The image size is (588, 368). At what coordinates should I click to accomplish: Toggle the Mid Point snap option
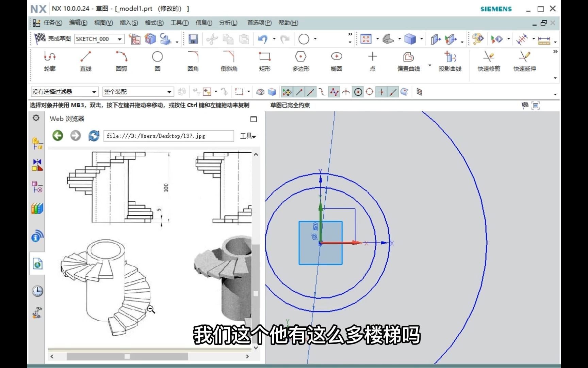click(x=311, y=92)
